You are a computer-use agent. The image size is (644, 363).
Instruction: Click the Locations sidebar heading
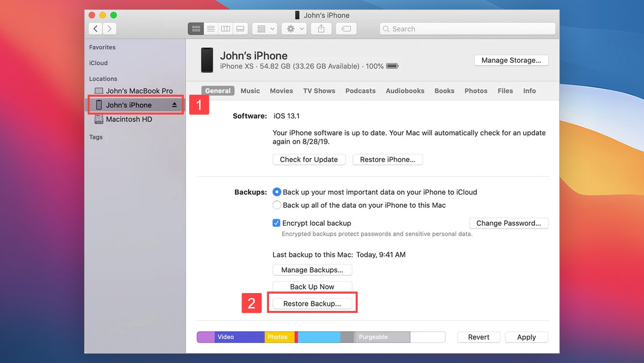[x=103, y=79]
